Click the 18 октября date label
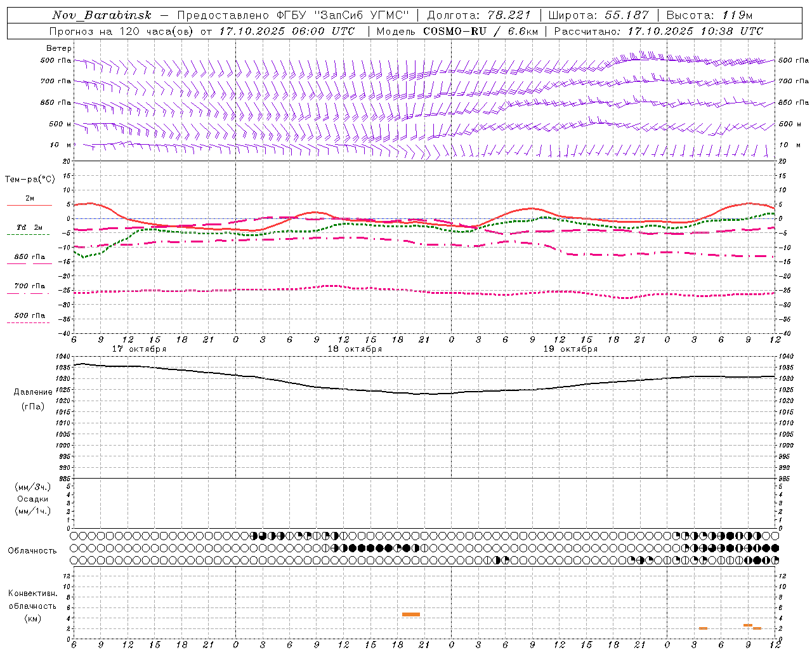The height and width of the screenshot is (650, 812). coord(355,349)
